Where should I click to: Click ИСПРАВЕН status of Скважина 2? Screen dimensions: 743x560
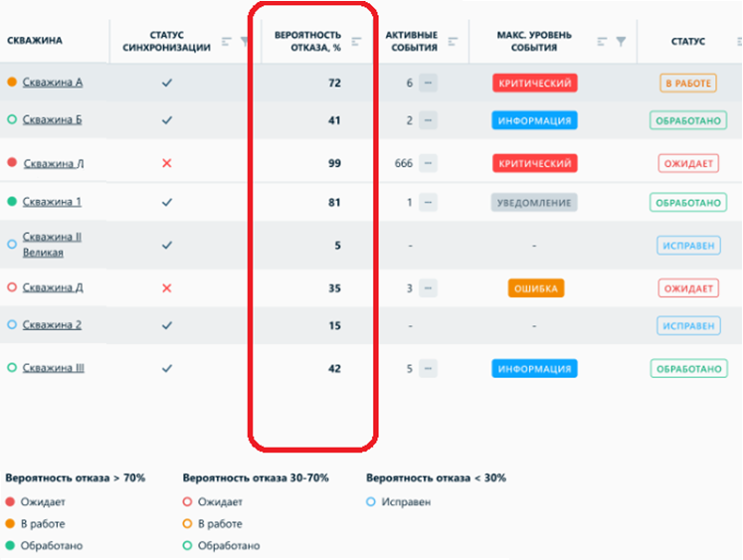click(688, 326)
